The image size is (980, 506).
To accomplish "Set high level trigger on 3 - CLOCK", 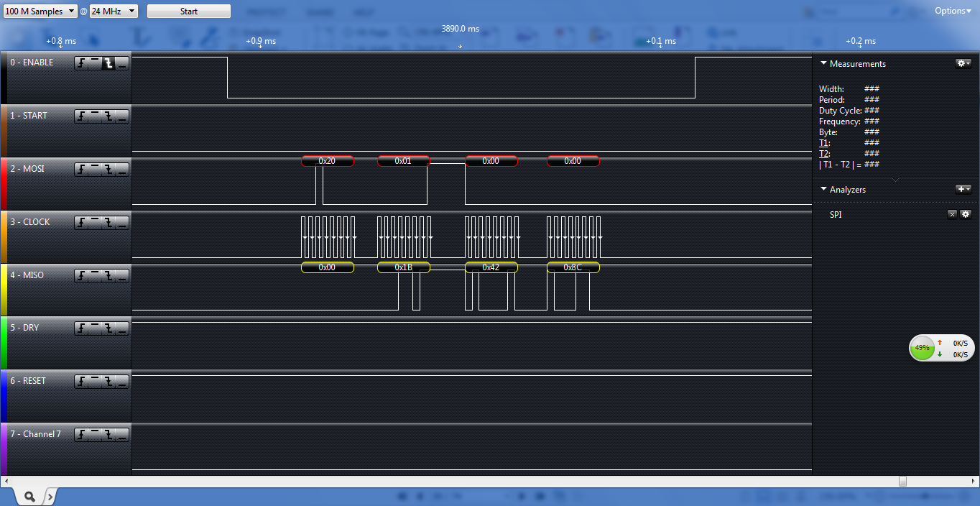I will click(95, 222).
